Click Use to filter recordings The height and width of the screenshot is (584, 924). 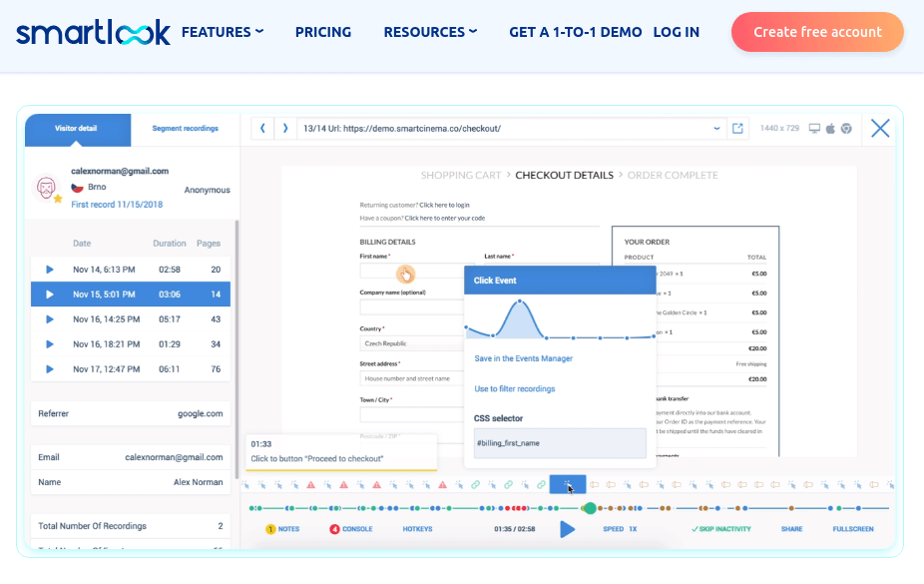click(515, 389)
